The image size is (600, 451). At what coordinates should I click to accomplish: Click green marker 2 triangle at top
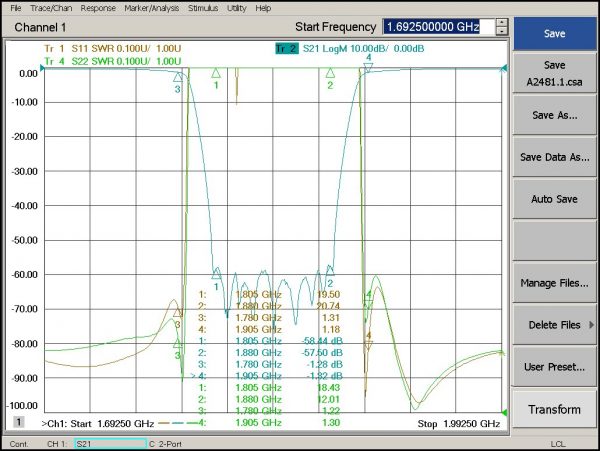(x=330, y=73)
